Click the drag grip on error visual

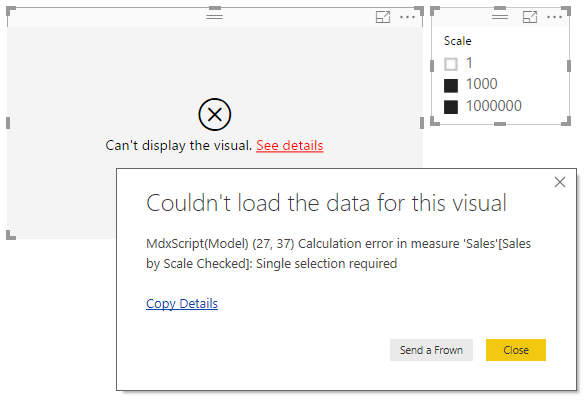pyautogui.click(x=214, y=17)
